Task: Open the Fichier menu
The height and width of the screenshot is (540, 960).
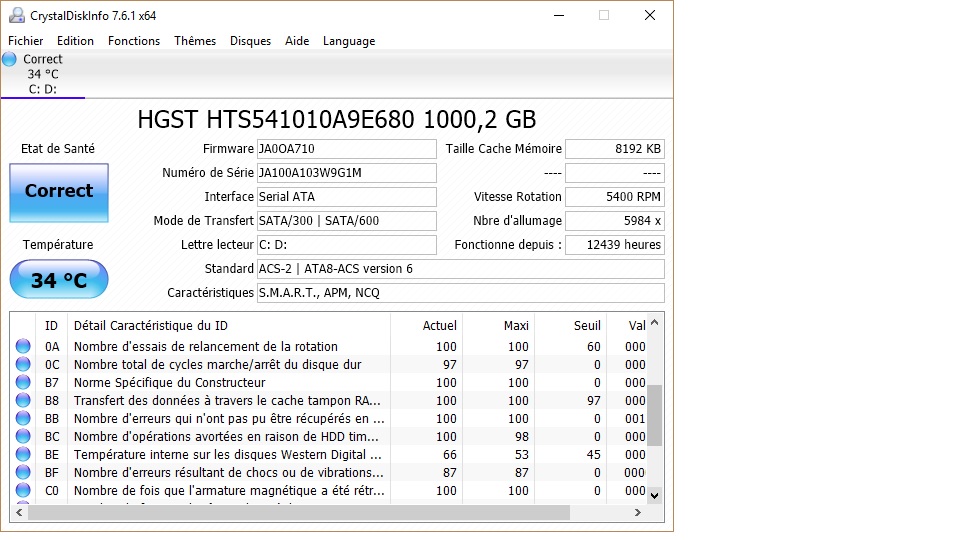Action: pos(25,41)
